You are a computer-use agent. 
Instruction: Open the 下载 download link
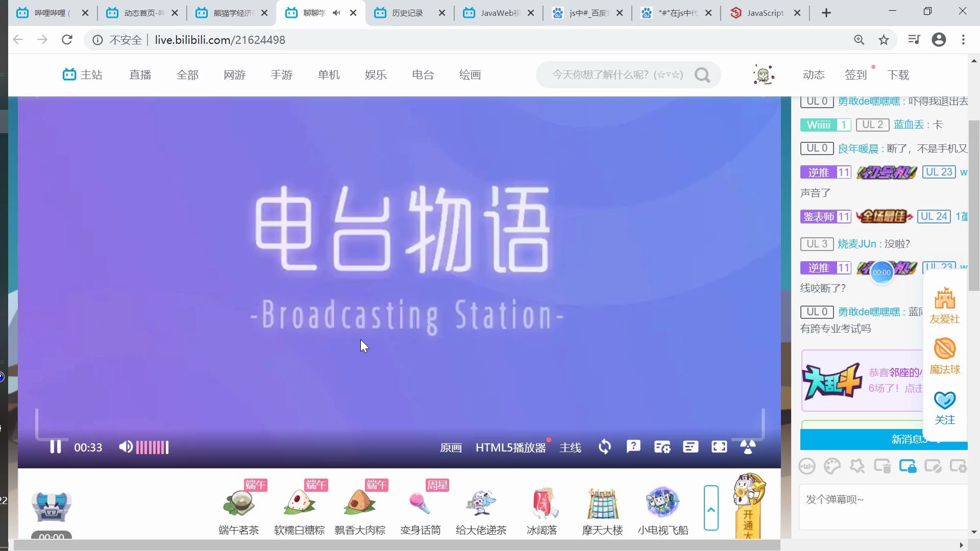coord(898,75)
